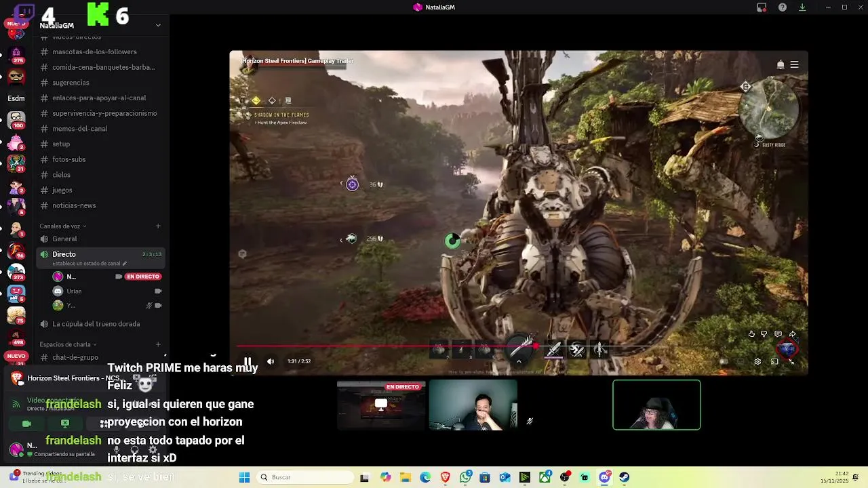This screenshot has height=488, width=868.
Task: Click the video progress scrubber handle
Action: click(x=536, y=347)
